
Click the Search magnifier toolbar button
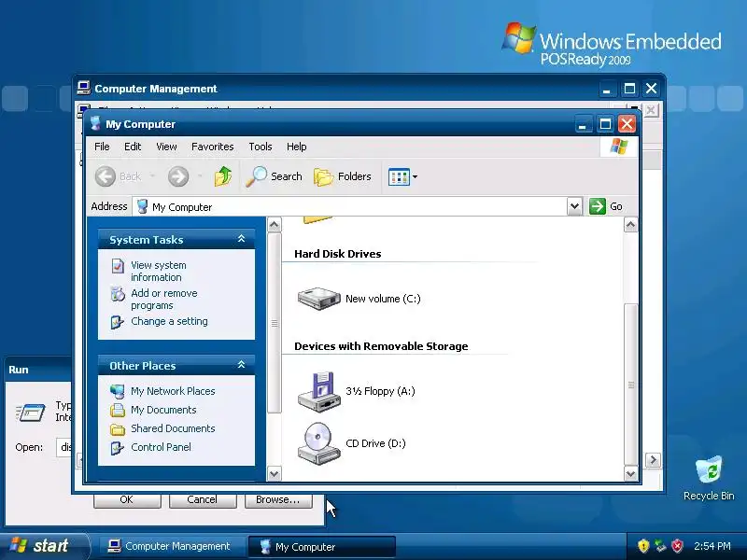(274, 176)
